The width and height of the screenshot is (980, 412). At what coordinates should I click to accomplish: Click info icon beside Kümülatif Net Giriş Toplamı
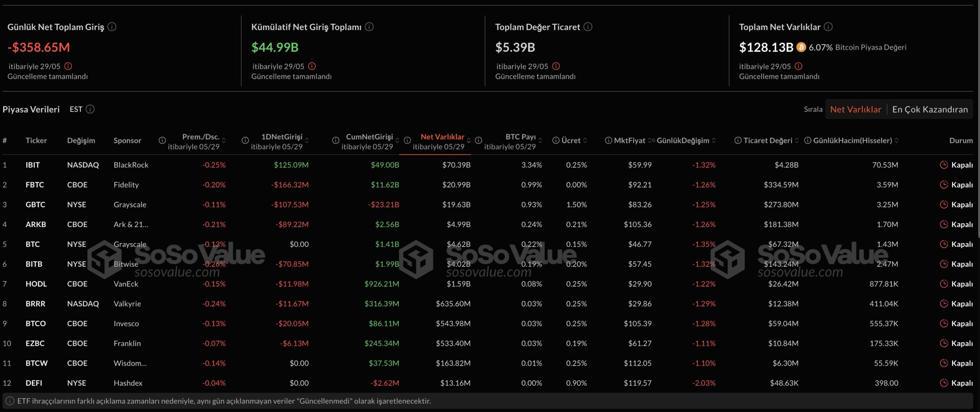point(369,27)
